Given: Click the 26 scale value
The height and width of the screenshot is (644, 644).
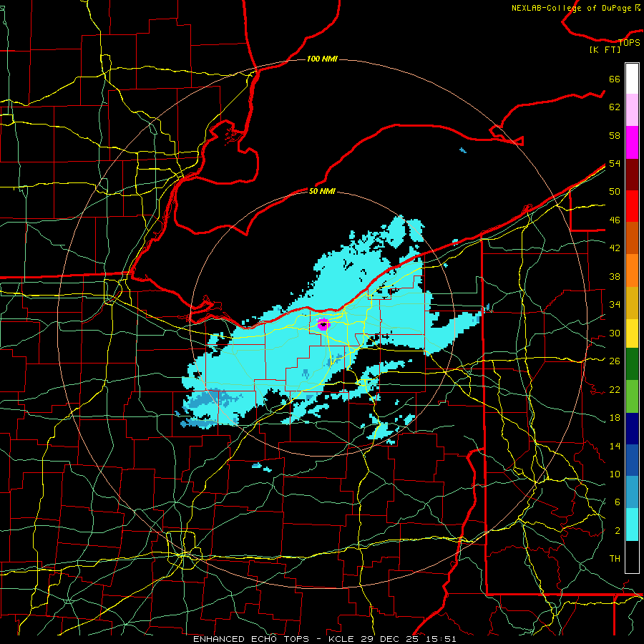Looking at the screenshot, I should [x=615, y=361].
